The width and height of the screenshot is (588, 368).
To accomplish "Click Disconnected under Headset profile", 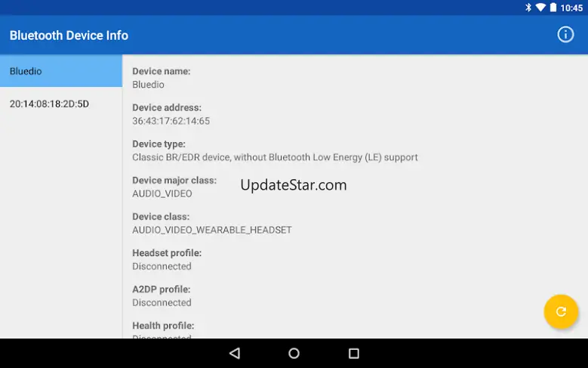I will (162, 266).
